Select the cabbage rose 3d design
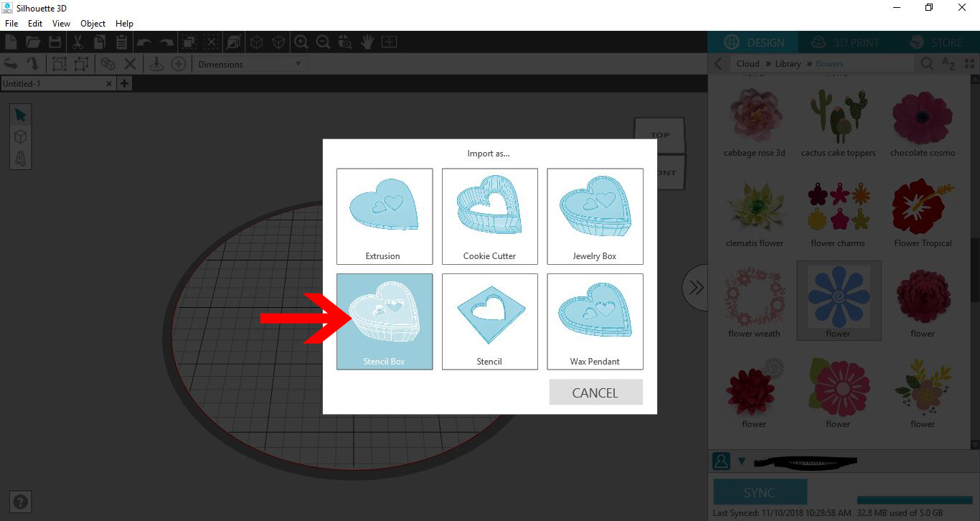The height and width of the screenshot is (521, 980). click(x=754, y=122)
